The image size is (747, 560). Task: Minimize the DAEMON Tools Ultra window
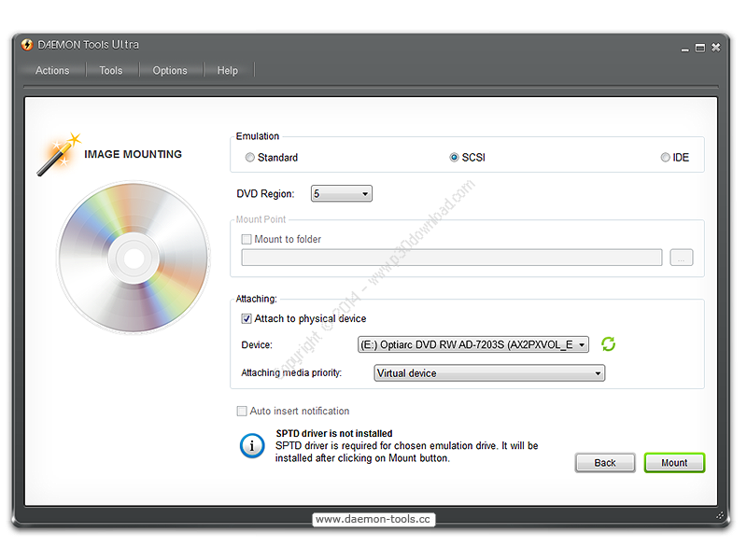click(x=685, y=49)
